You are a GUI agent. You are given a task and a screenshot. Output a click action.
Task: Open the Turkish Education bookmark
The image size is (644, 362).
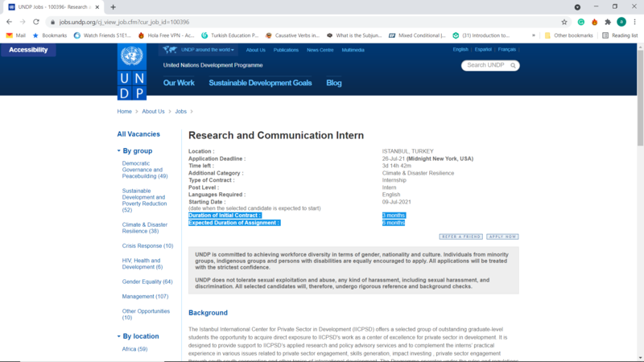230,35
